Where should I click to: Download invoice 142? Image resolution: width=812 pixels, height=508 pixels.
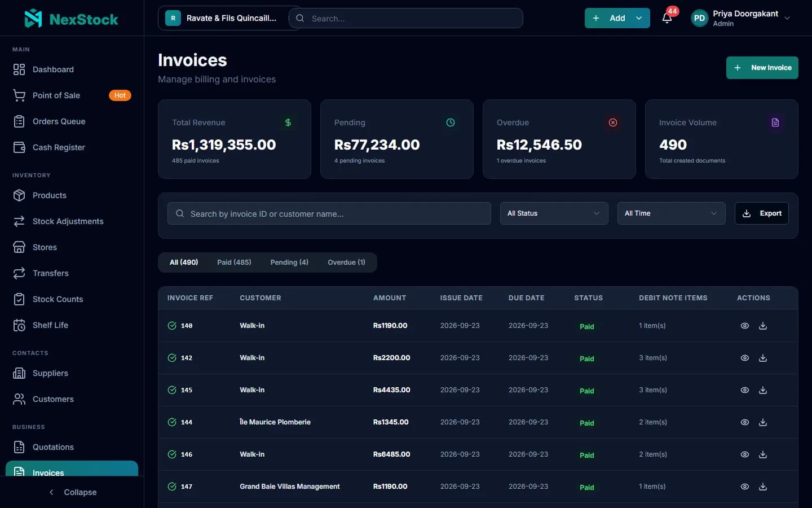pyautogui.click(x=763, y=358)
